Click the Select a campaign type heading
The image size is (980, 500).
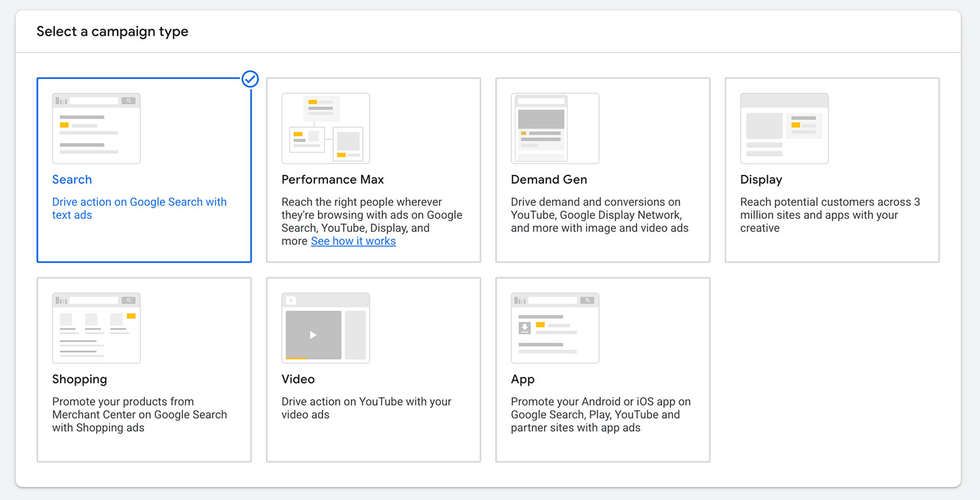click(x=112, y=31)
